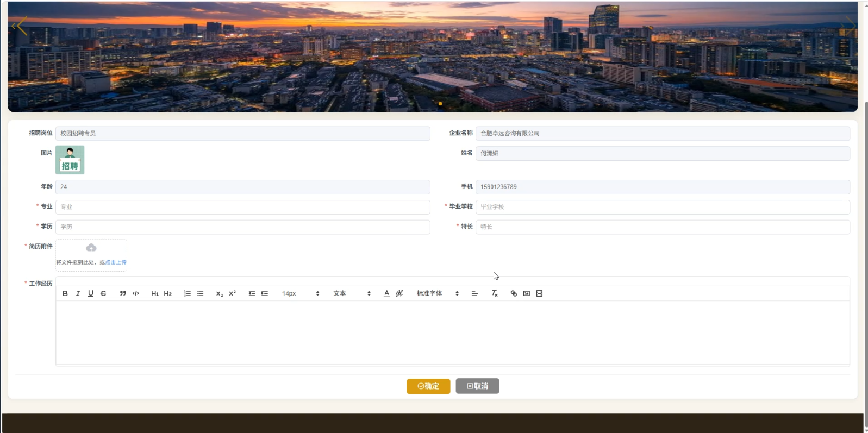The width and height of the screenshot is (868, 433).
Task: Clear text formatting in editor
Action: click(495, 293)
